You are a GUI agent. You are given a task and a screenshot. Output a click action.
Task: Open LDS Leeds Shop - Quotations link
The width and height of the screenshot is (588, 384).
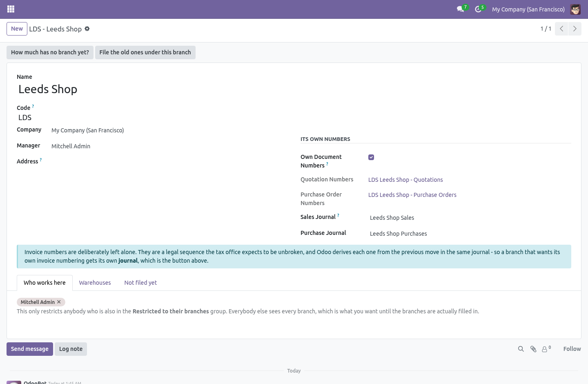[x=405, y=180]
